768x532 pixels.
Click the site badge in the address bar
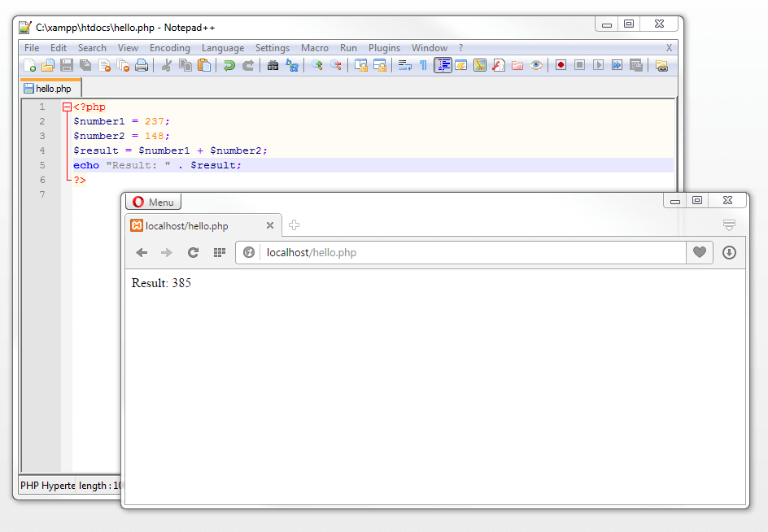[x=249, y=252]
